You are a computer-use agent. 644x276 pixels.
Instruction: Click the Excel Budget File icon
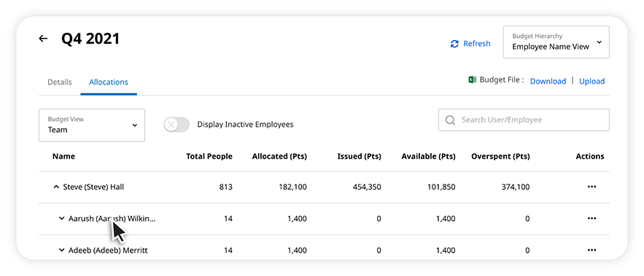click(x=473, y=80)
